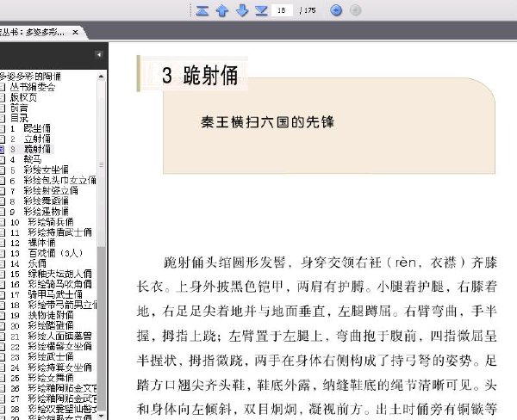Open bookmark 17 骑甲马武士俑
Viewport: 517px width, 420px height.
(x=47, y=294)
